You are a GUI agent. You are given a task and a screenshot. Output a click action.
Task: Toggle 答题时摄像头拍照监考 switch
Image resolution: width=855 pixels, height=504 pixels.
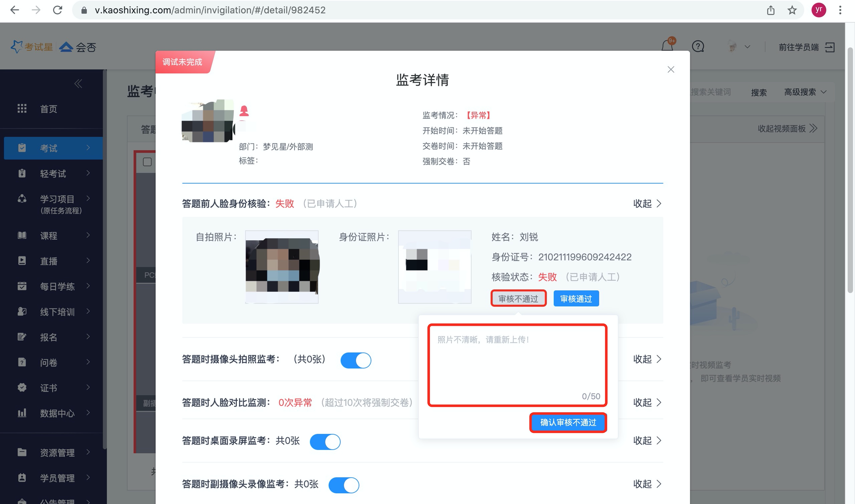pos(355,360)
